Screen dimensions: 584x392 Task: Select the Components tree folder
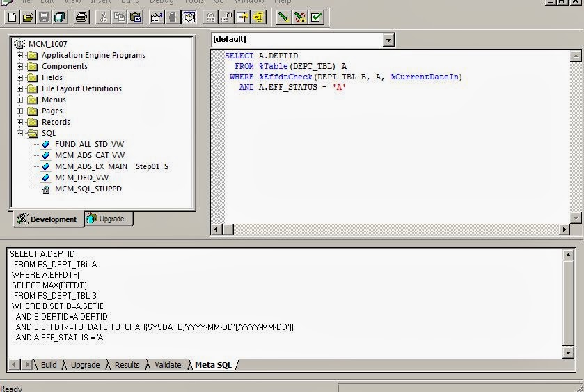[65, 66]
